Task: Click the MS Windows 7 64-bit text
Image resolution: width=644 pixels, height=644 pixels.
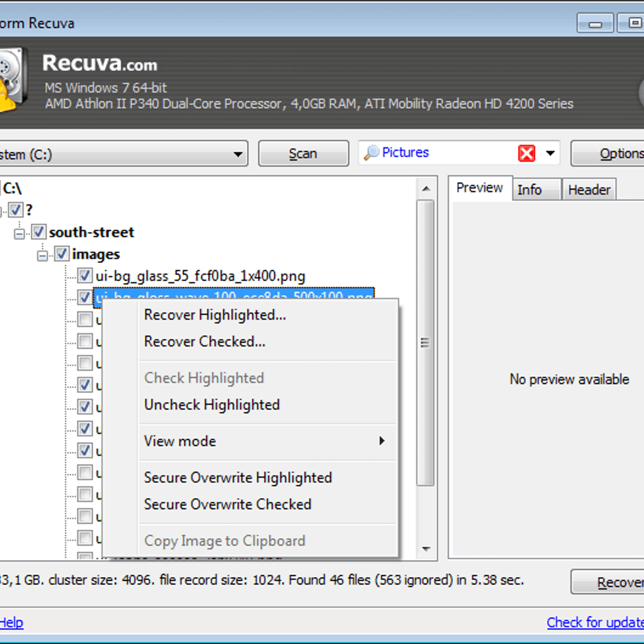Action: (105, 87)
